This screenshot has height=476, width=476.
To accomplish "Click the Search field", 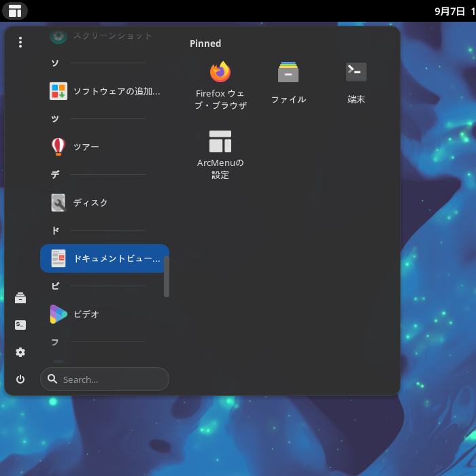I will tap(105, 379).
